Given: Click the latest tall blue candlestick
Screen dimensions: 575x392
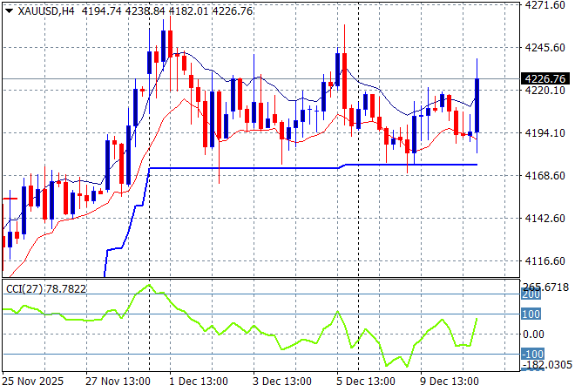Looking at the screenshot, I should coord(477,105).
